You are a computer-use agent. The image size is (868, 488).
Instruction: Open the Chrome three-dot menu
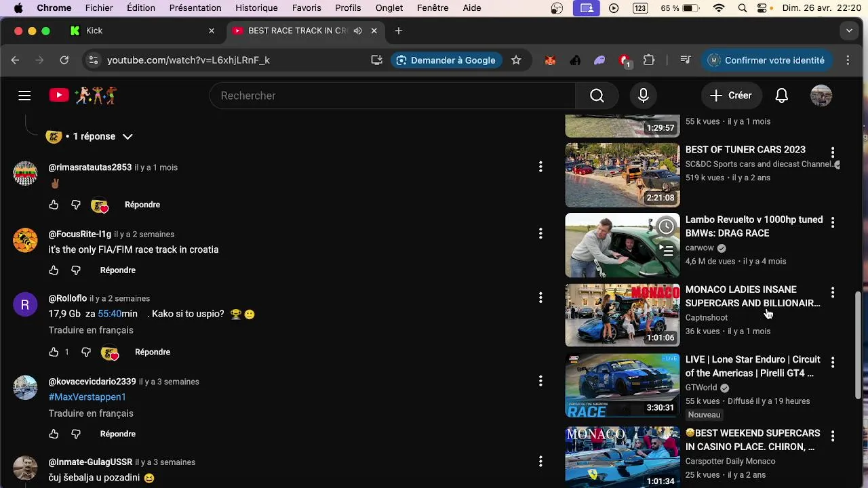click(848, 60)
